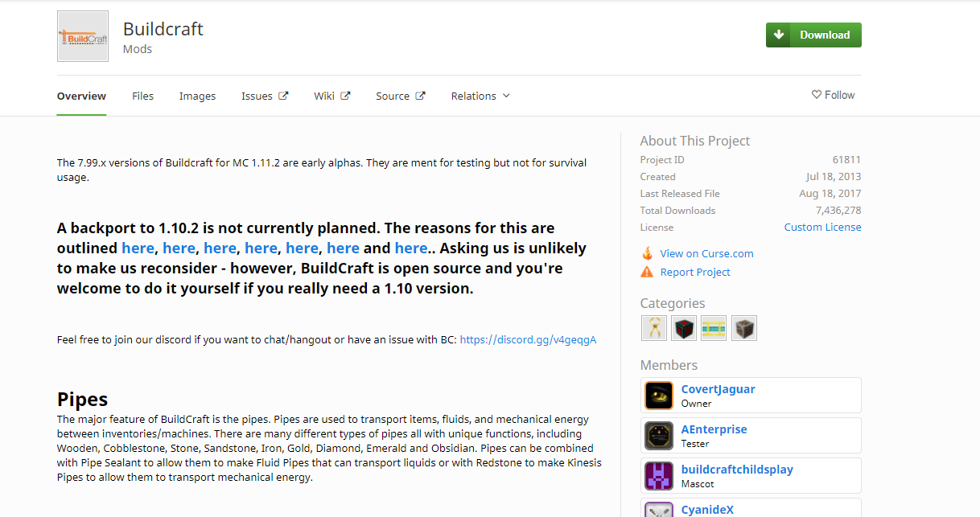Open CyanideX's member profile
Viewport: 980px width, 517px height.
tap(707, 510)
